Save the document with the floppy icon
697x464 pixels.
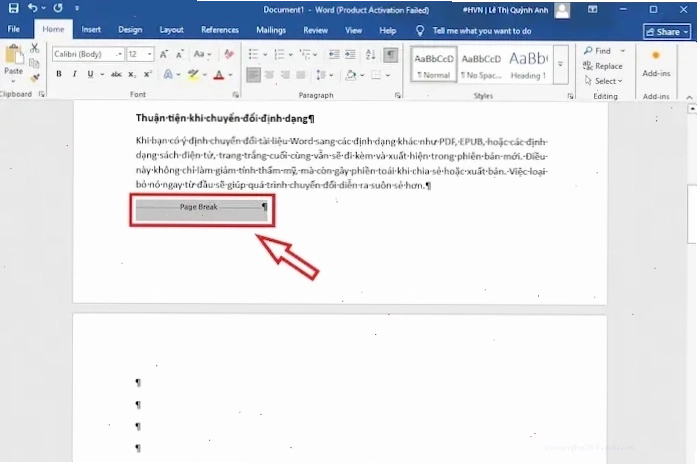(x=14, y=8)
